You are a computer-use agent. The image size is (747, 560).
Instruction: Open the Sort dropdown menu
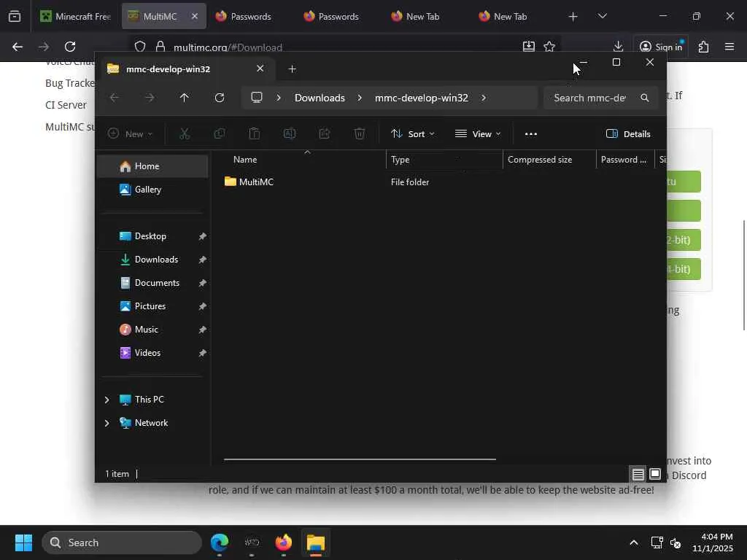[413, 134]
